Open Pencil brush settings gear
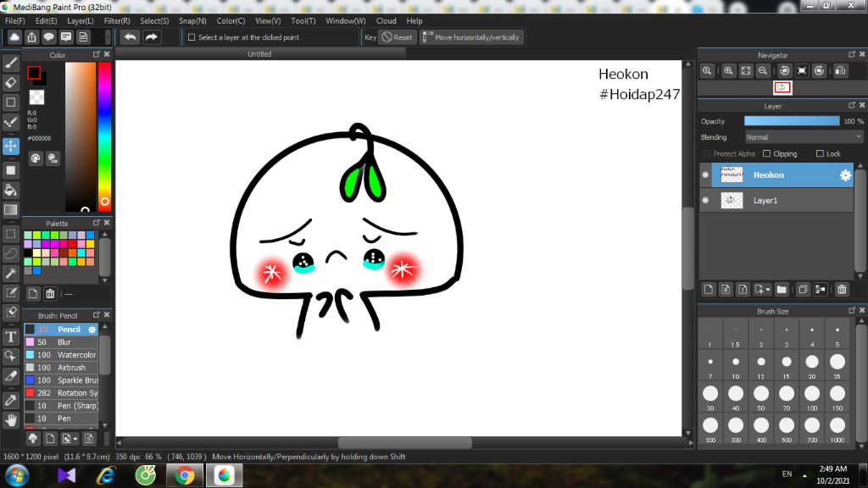This screenshot has height=488, width=868. (92, 330)
